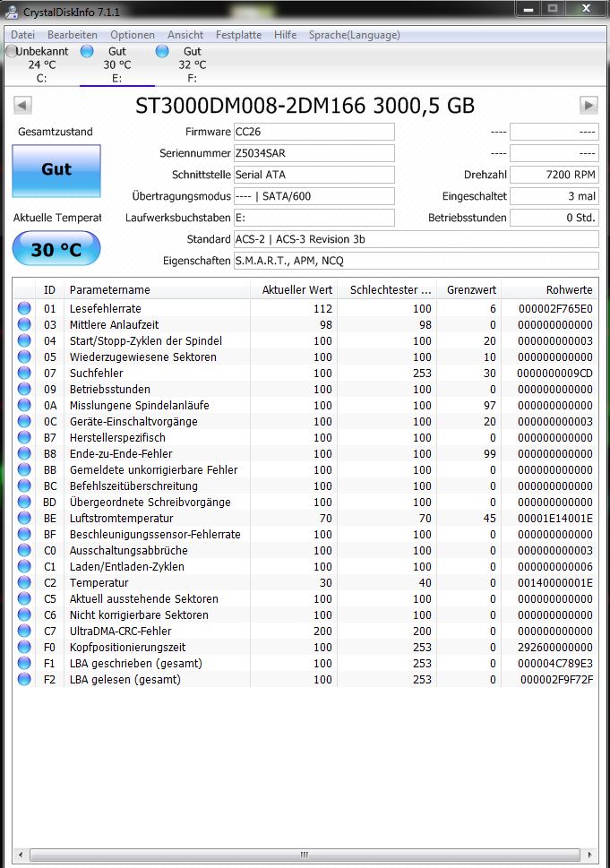Click the serial number field Z5034SAR
Viewport: 610px width, 868px height.
[x=314, y=153]
